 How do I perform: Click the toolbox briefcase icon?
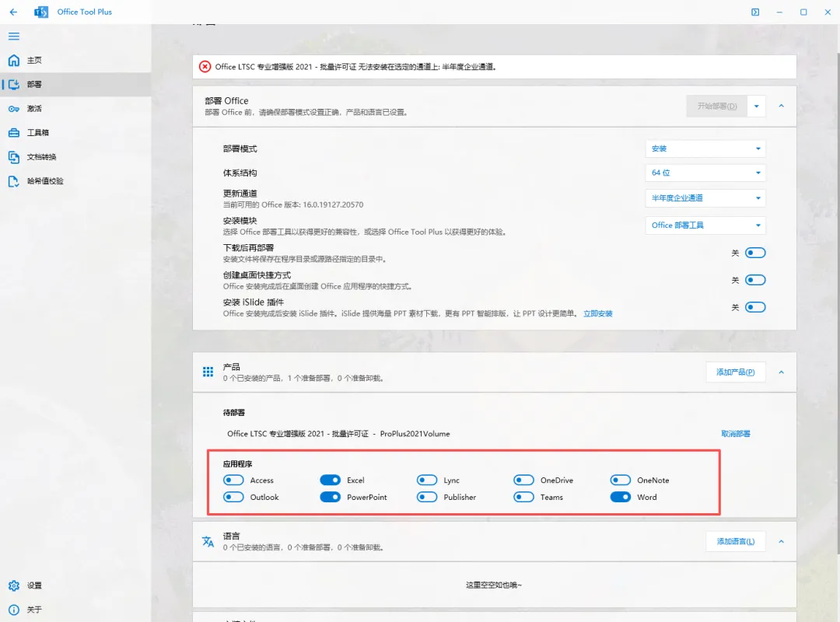tap(14, 133)
